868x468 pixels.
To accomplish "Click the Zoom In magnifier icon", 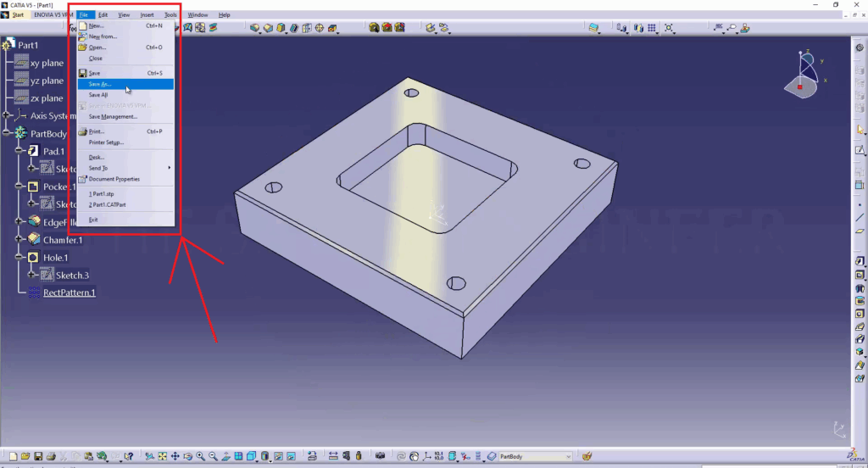I will click(x=201, y=456).
